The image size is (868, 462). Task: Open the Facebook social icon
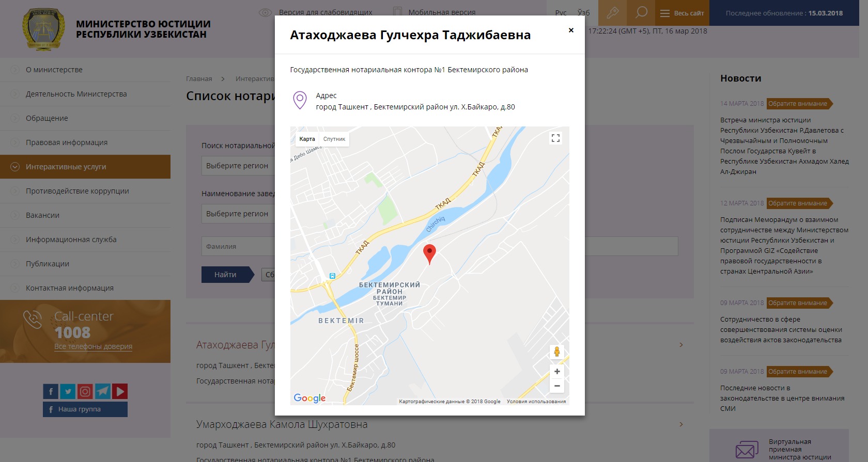tap(51, 391)
